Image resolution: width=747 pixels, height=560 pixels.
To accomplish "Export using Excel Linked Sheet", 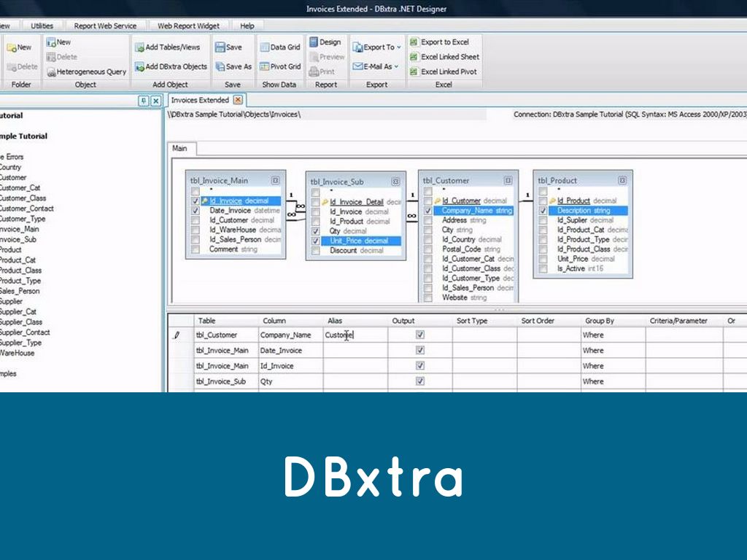I will coord(414,57).
